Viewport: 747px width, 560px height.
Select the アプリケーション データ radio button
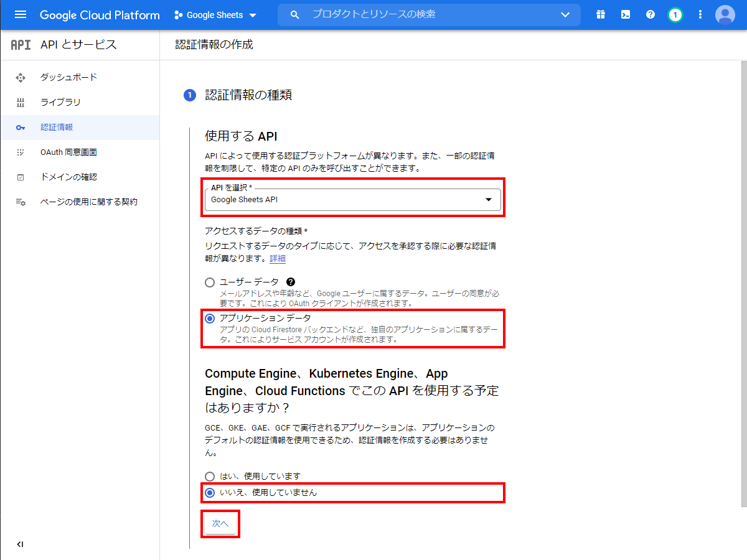click(x=210, y=319)
